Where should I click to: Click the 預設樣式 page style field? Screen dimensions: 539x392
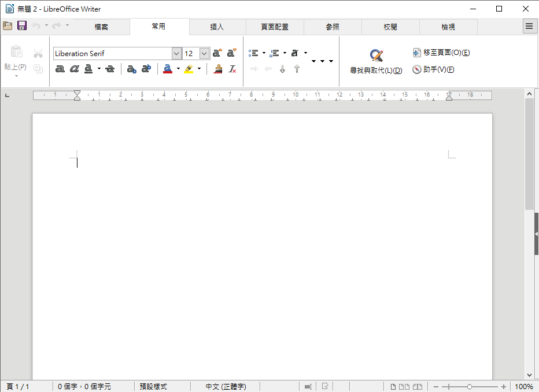pos(153,386)
